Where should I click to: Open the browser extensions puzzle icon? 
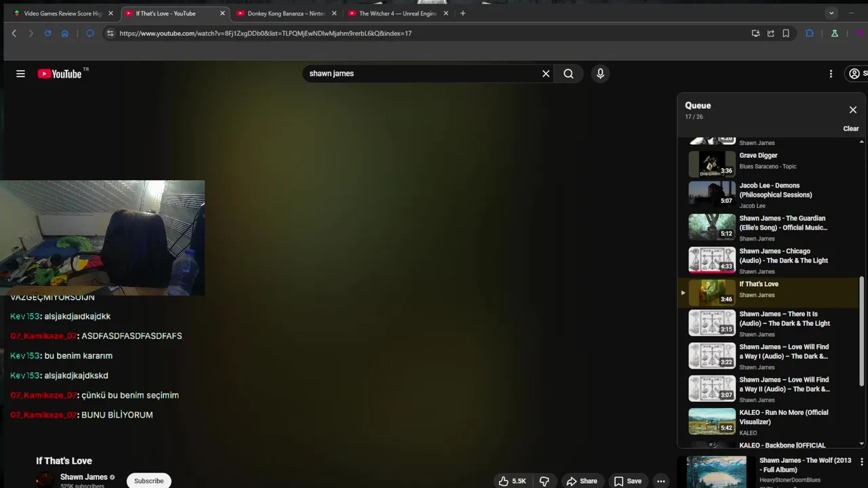[x=810, y=33]
